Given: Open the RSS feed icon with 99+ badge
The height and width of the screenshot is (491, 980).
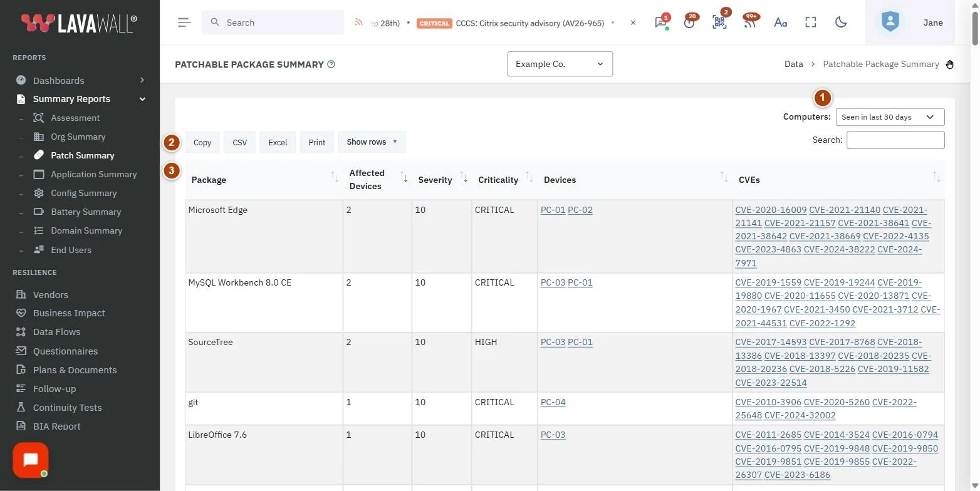Looking at the screenshot, I should pyautogui.click(x=749, y=23).
